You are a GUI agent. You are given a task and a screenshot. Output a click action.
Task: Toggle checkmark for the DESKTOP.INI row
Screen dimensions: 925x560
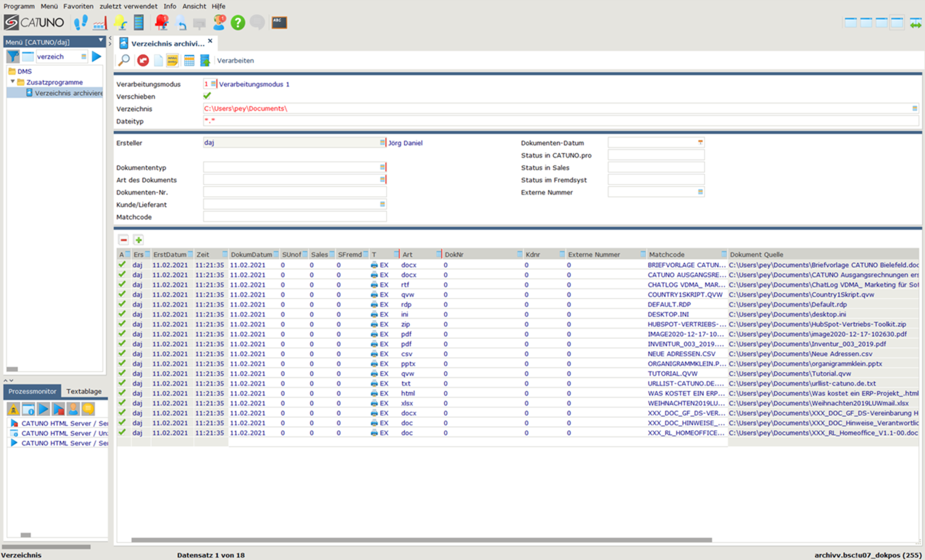coord(122,315)
